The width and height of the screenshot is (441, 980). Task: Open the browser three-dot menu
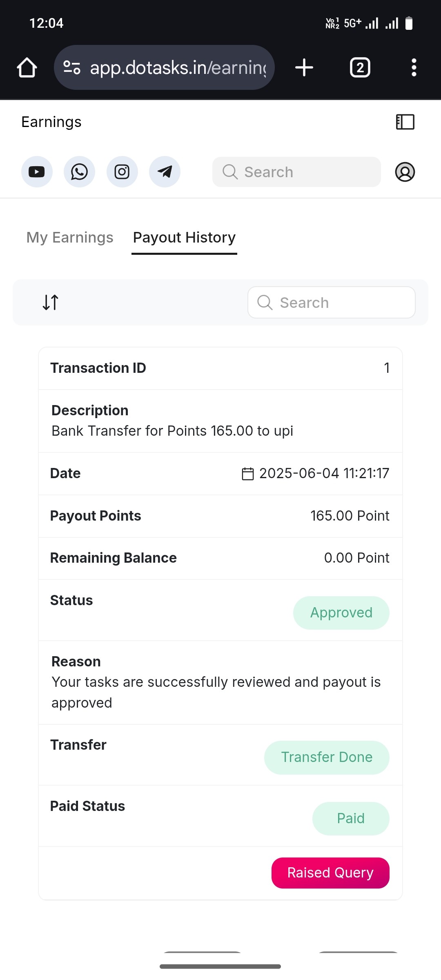[x=414, y=67]
